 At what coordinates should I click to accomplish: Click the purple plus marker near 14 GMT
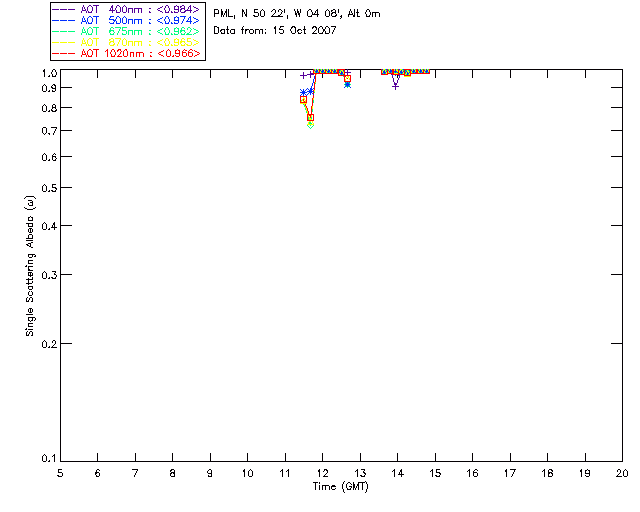[395, 87]
